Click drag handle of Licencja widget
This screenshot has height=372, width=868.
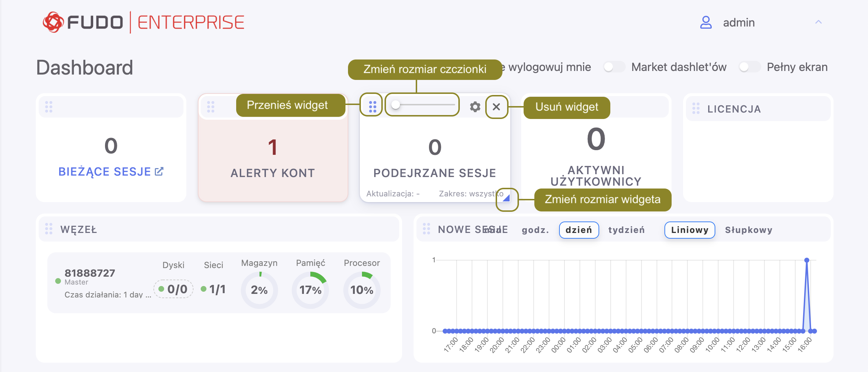coord(696,108)
